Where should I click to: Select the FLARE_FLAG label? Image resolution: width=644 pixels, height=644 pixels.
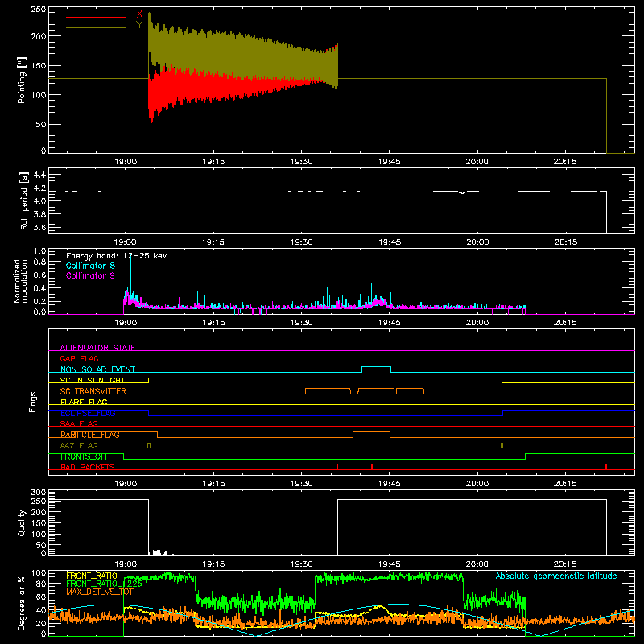(84, 402)
